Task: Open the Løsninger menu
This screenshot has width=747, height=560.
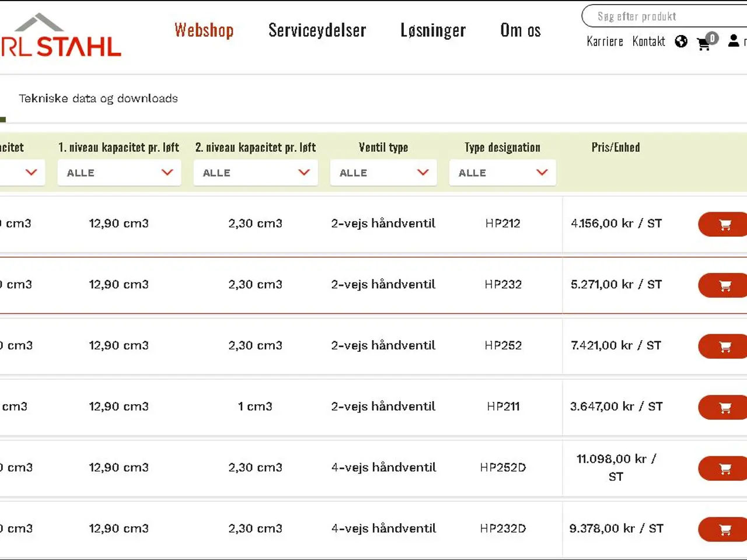Action: (x=433, y=30)
